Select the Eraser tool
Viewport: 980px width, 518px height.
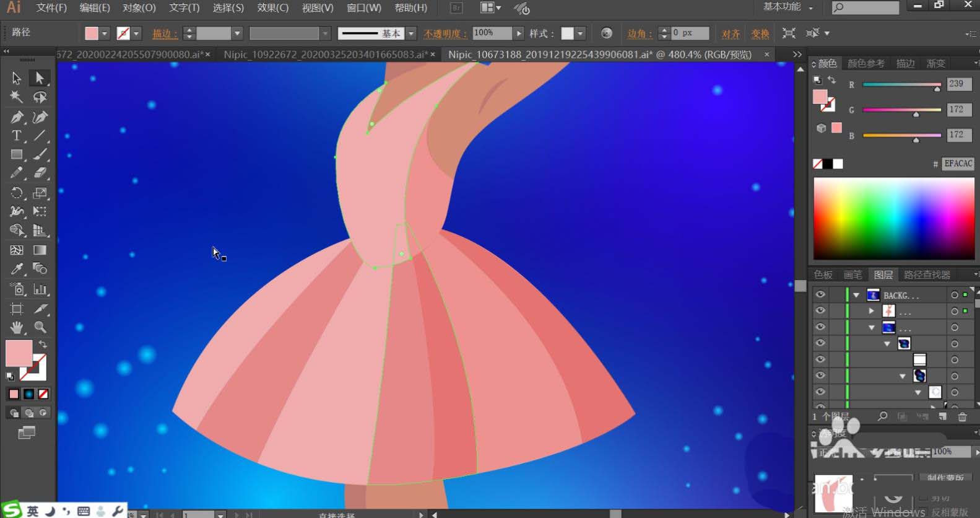point(40,173)
